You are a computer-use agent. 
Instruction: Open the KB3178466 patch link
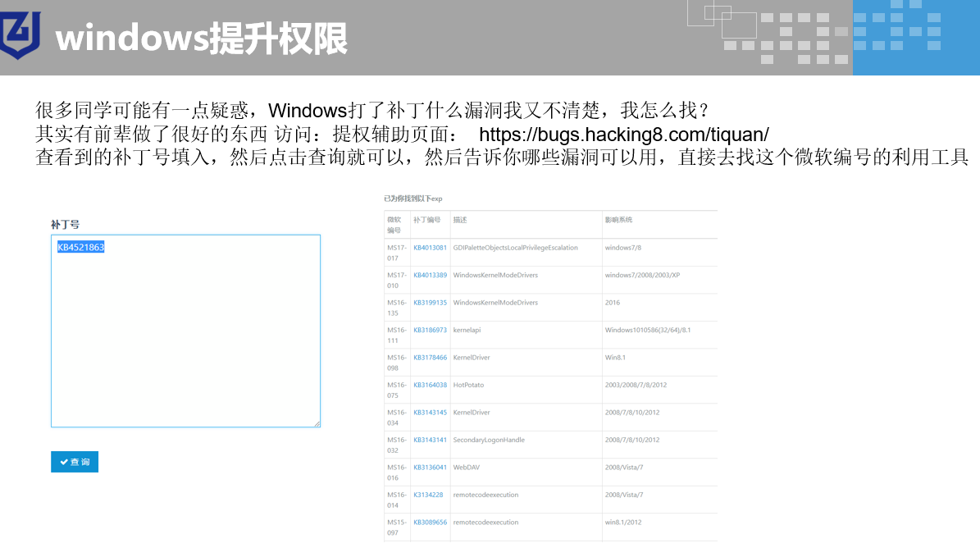coord(430,358)
